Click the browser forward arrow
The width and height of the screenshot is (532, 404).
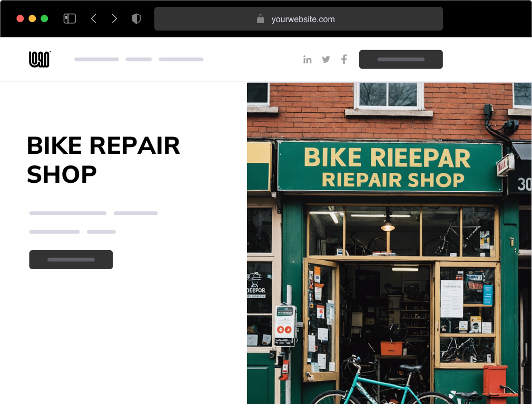(114, 18)
